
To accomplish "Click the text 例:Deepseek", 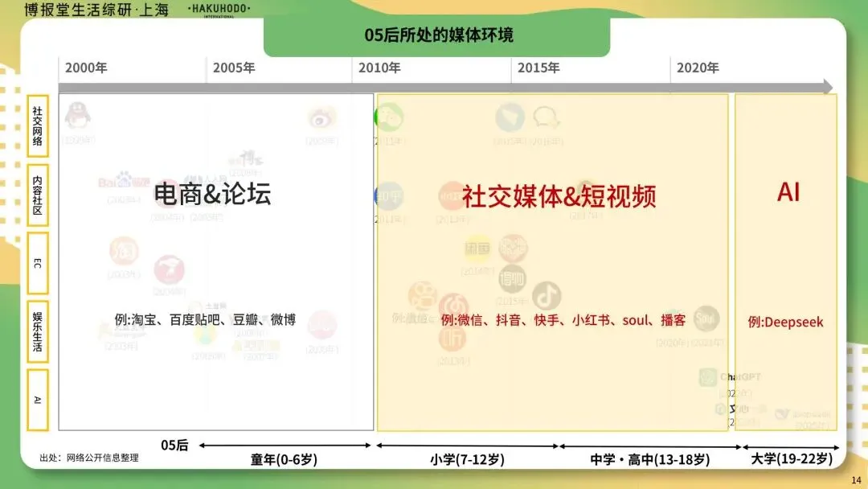I will tap(785, 322).
